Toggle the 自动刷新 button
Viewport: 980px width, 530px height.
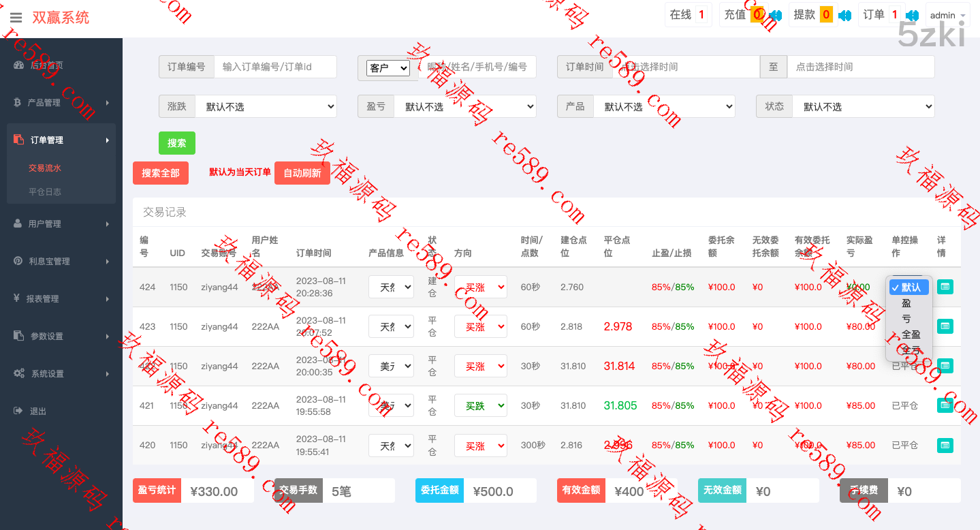[302, 173]
